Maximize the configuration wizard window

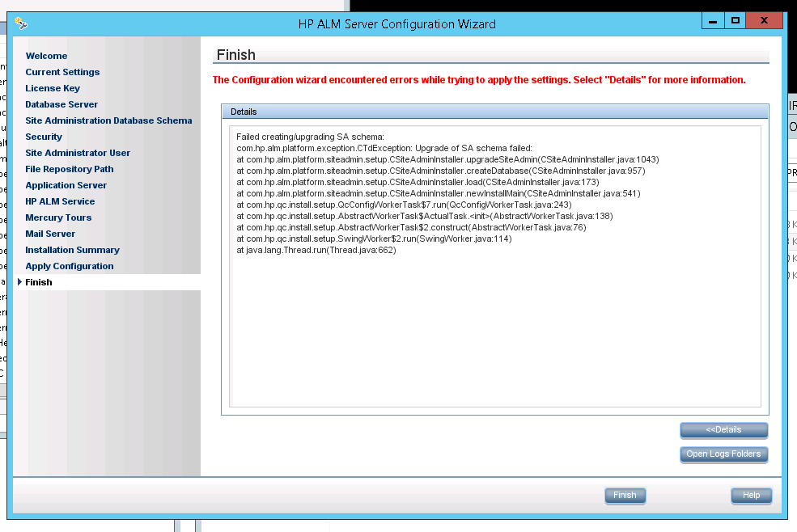pyautogui.click(x=735, y=21)
